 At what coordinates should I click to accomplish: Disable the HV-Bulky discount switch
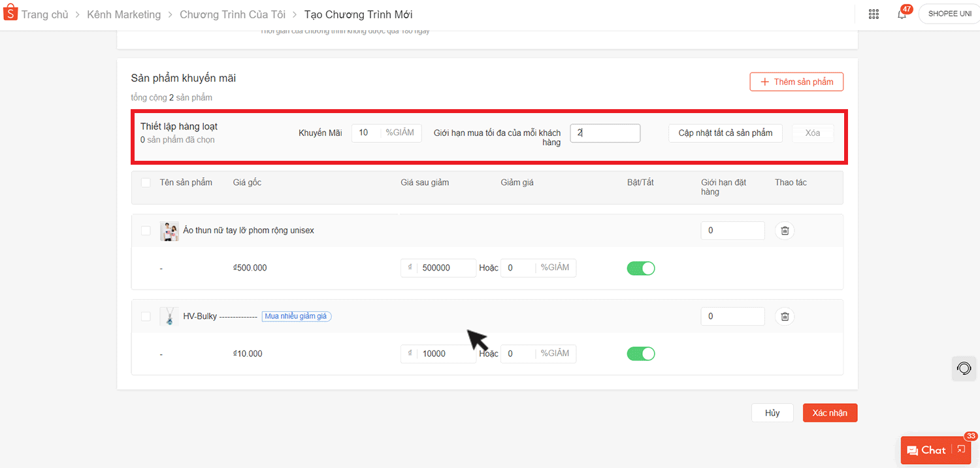click(640, 354)
